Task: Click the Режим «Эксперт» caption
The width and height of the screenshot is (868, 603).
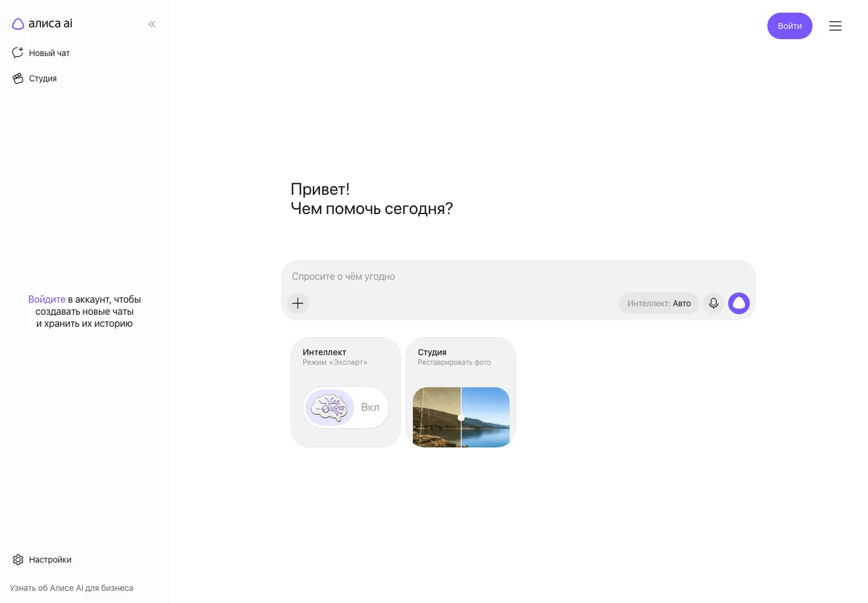Action: [x=335, y=362]
